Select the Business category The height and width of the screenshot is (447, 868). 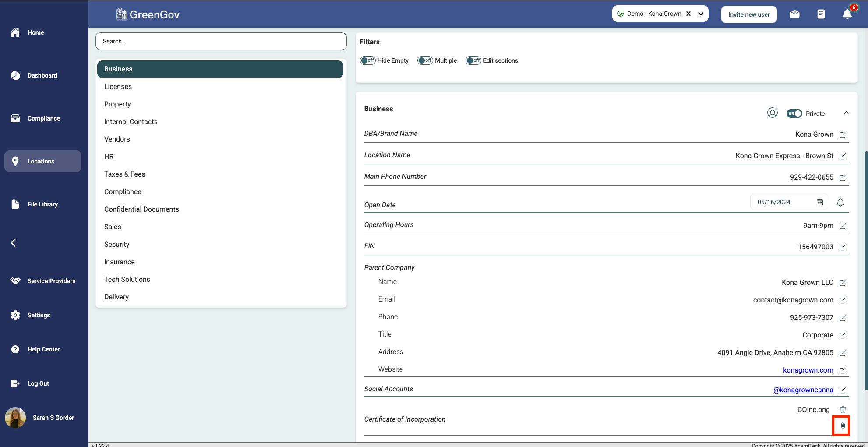click(220, 69)
